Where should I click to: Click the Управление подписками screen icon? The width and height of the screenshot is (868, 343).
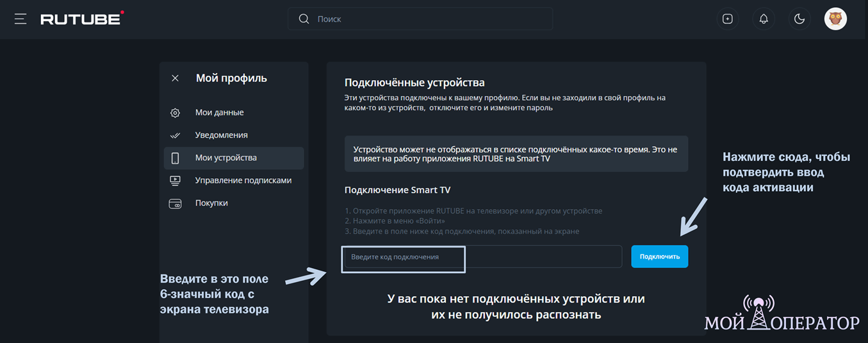175,181
